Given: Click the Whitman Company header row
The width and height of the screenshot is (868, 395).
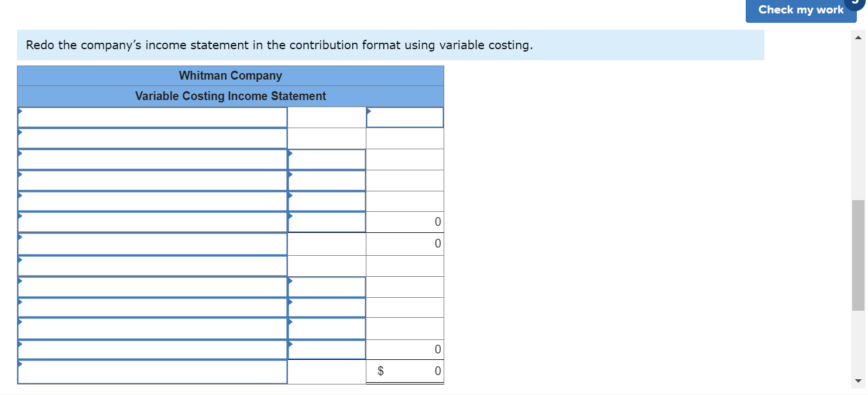Looking at the screenshot, I should point(231,75).
